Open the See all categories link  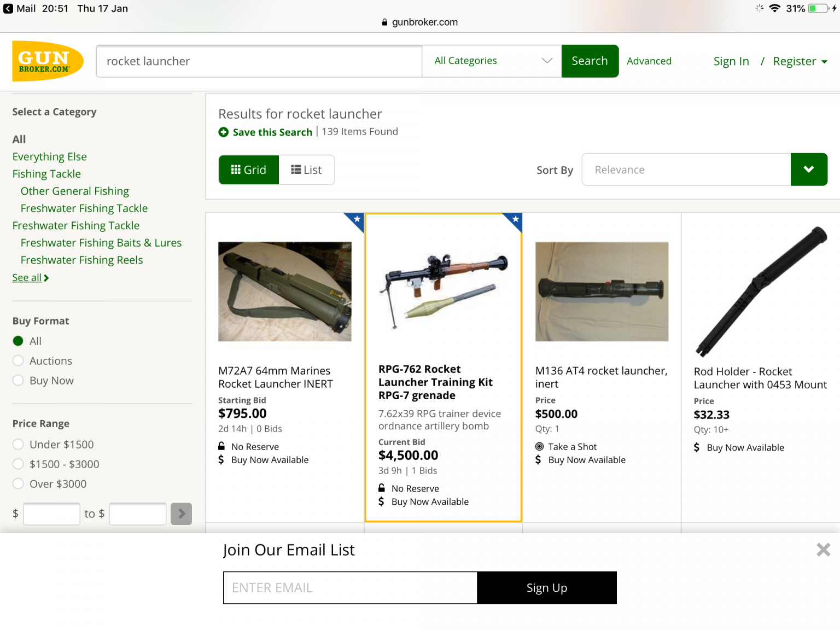tap(27, 278)
